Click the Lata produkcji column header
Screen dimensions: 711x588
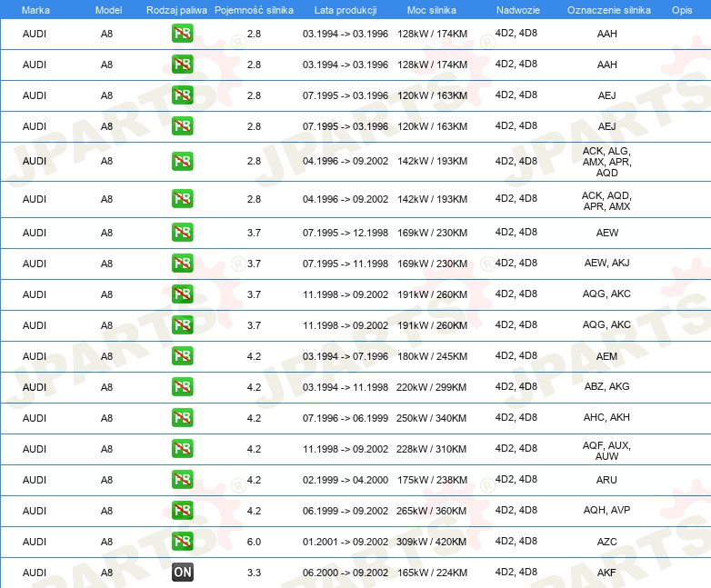click(x=345, y=10)
